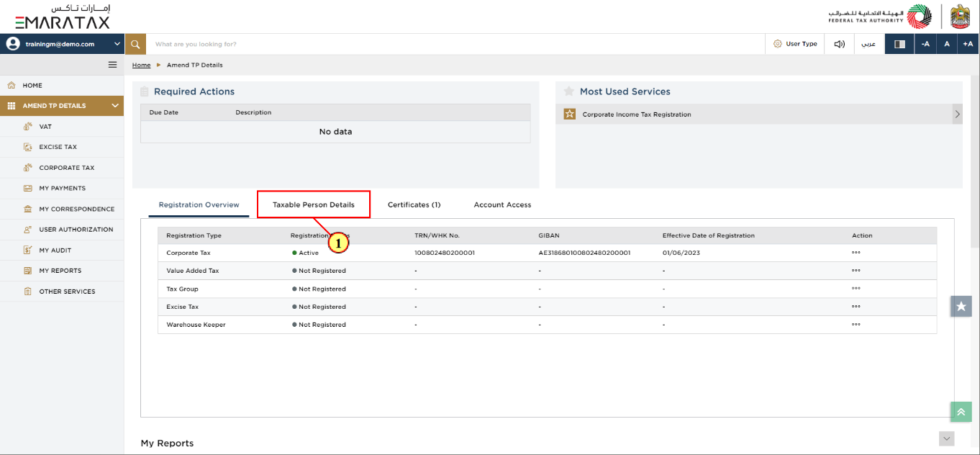The height and width of the screenshot is (455, 980).
Task: Click the Registration Type column header
Action: click(194, 235)
